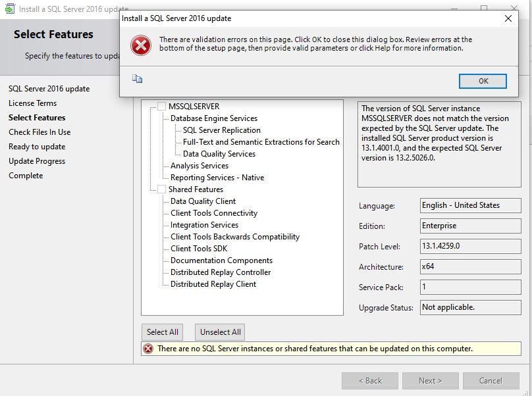The image size is (532, 396).
Task: Click the red error icon in dialog
Action: pos(141,45)
